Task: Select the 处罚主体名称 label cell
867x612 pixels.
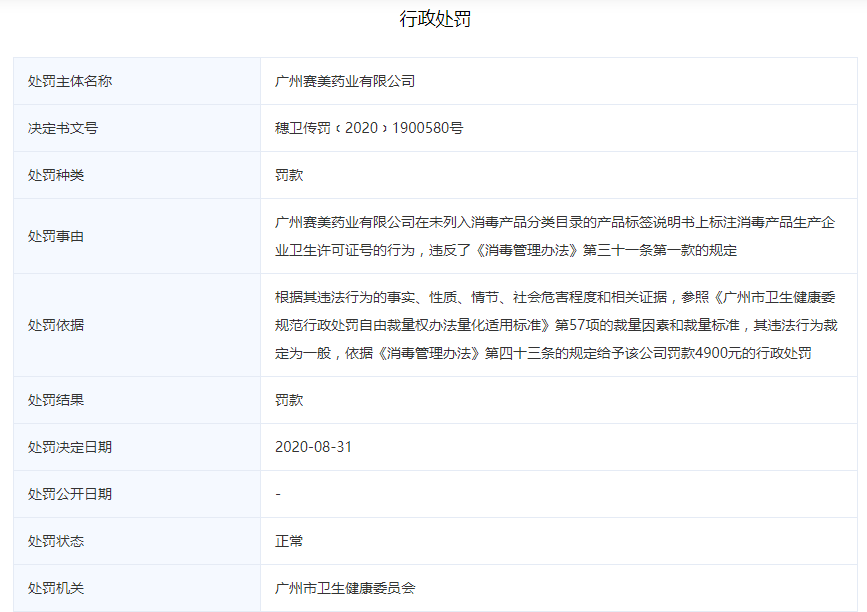Action: click(x=137, y=81)
